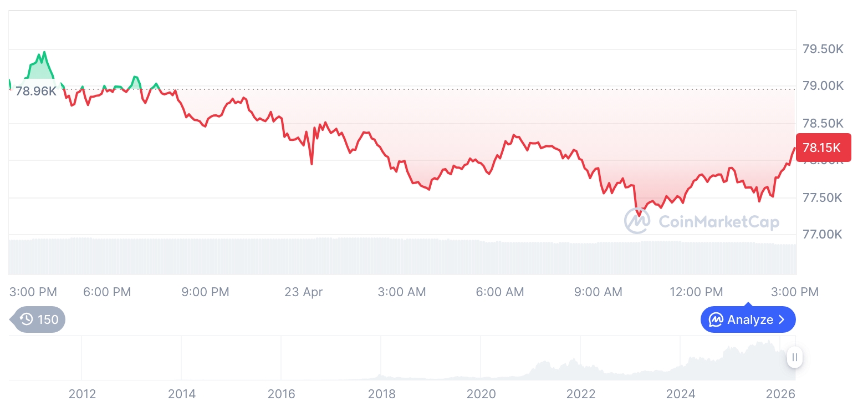
Task: Click the history clock icon beside 150
Action: point(26,319)
